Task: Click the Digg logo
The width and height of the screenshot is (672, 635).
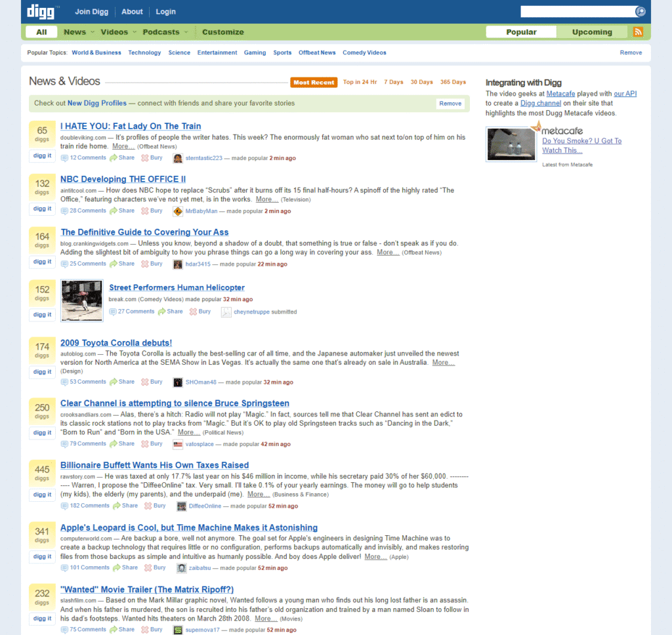Action: point(41,12)
